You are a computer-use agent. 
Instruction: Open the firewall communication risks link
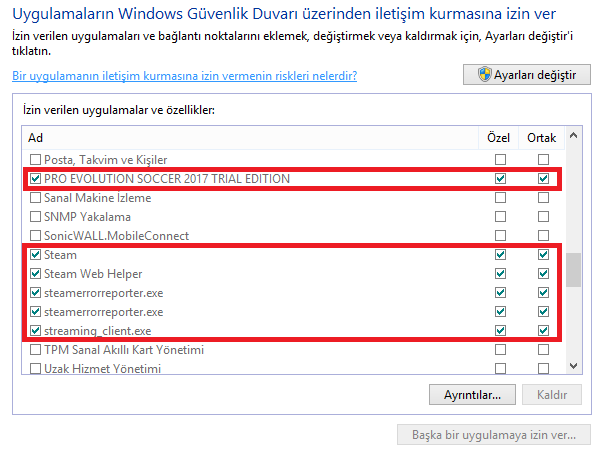tap(184, 76)
